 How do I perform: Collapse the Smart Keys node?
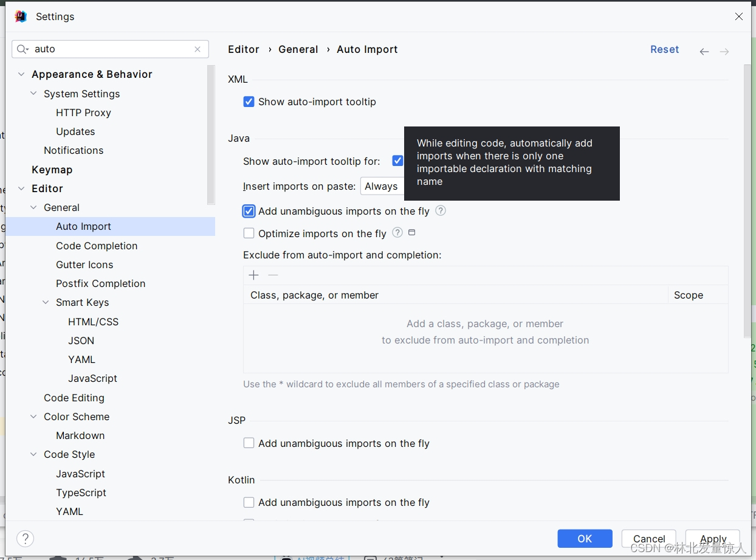tap(46, 302)
